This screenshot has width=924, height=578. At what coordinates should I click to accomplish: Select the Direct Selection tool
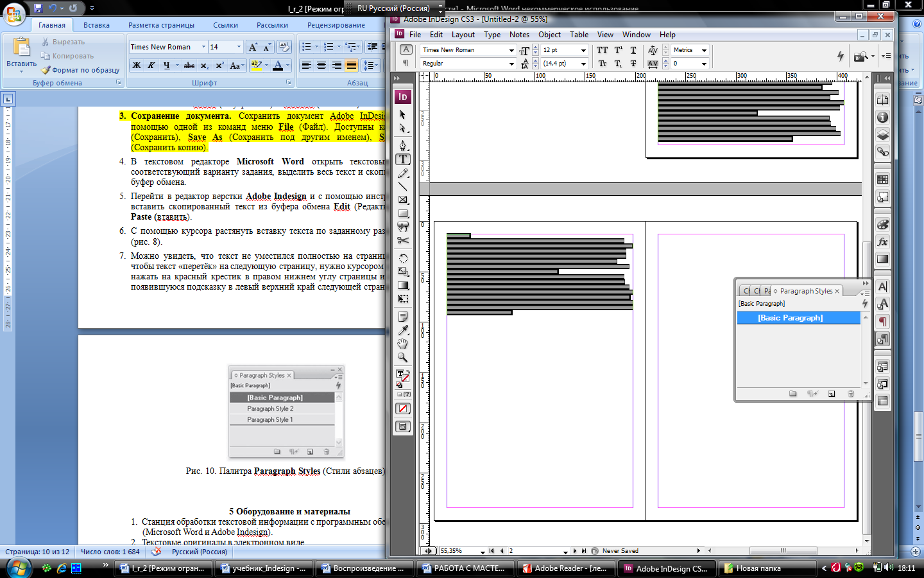(x=402, y=128)
